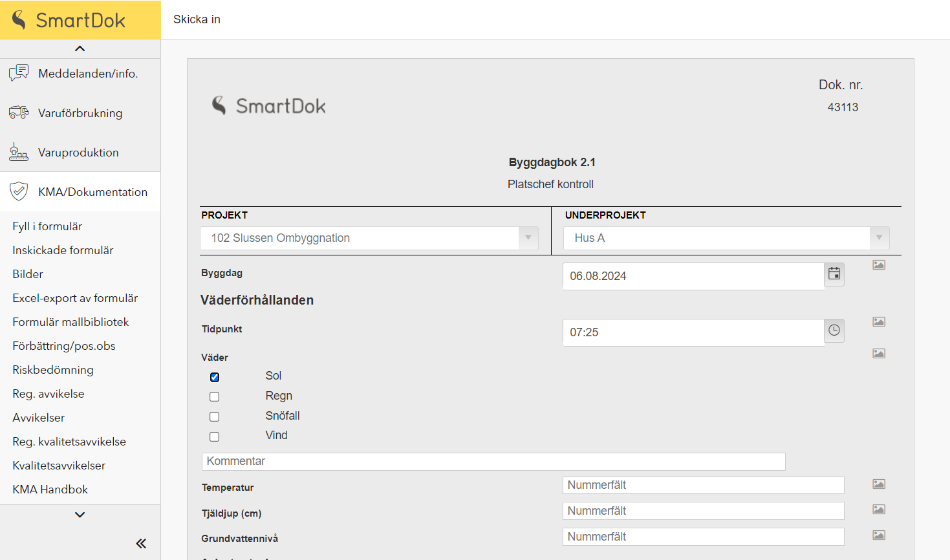Attach image to Grundvattennivå row
The width and height of the screenshot is (950, 560).
point(879,535)
